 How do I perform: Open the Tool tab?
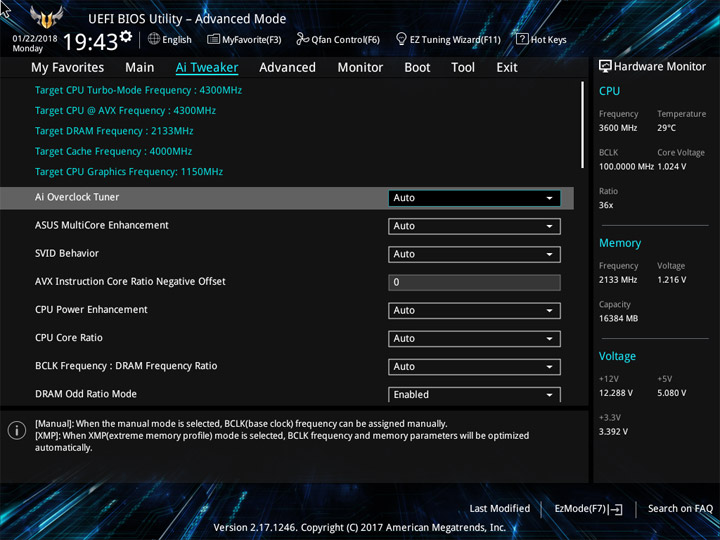point(463,68)
